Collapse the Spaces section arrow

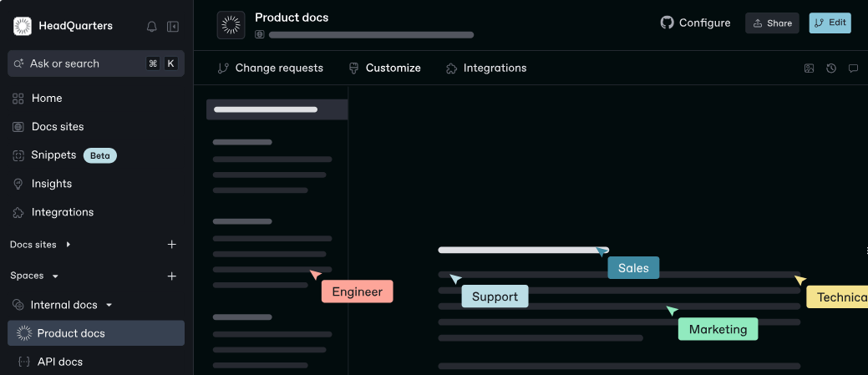[55, 276]
